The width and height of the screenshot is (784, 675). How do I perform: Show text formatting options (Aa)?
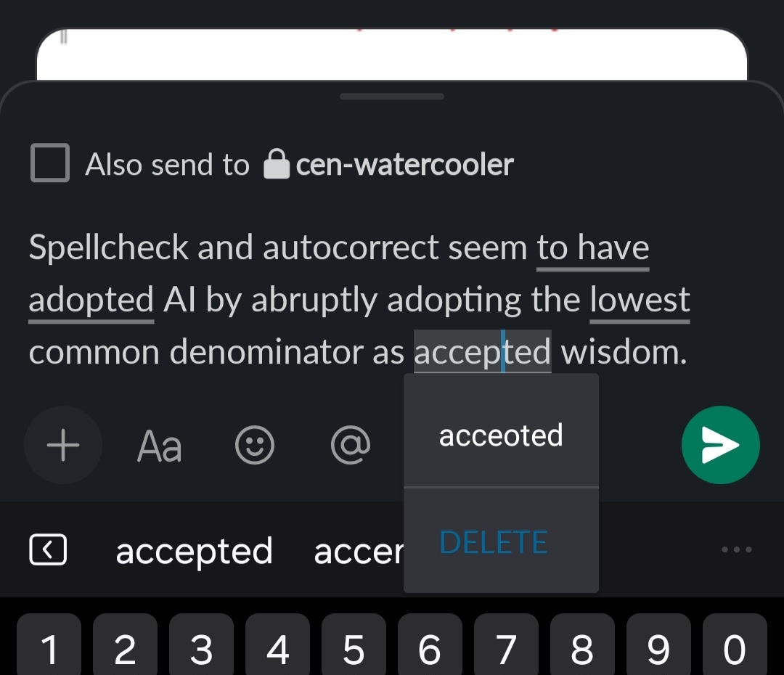point(159,446)
